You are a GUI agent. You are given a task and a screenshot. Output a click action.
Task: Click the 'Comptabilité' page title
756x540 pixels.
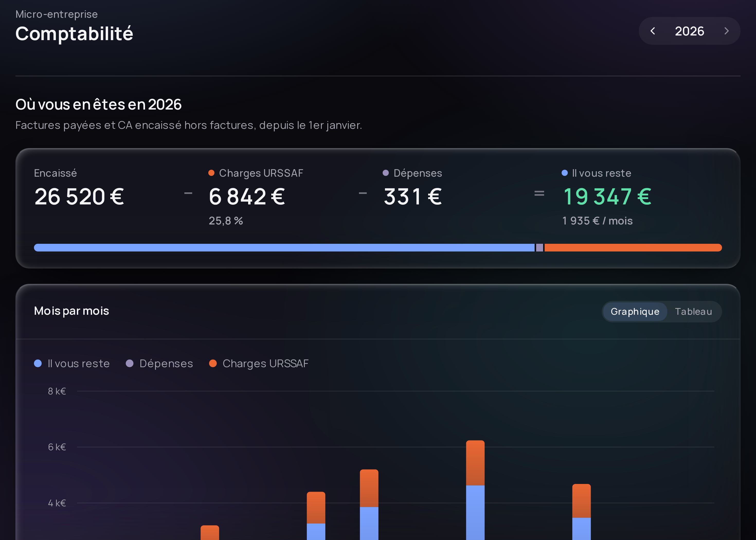[x=74, y=34]
